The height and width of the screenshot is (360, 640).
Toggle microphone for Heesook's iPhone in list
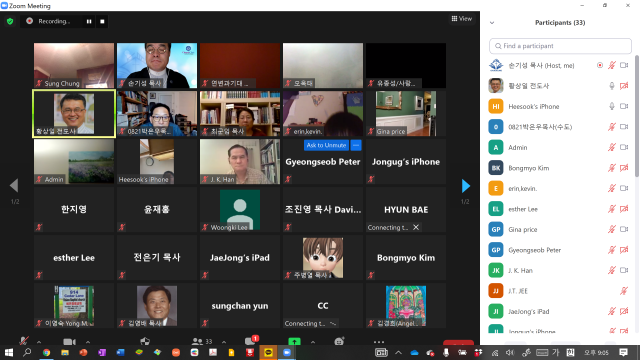click(611, 106)
